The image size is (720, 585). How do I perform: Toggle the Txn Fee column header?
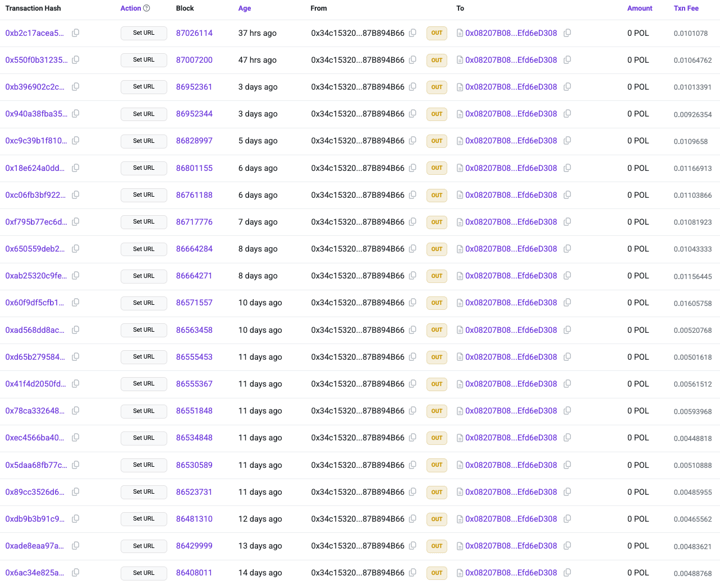point(686,8)
